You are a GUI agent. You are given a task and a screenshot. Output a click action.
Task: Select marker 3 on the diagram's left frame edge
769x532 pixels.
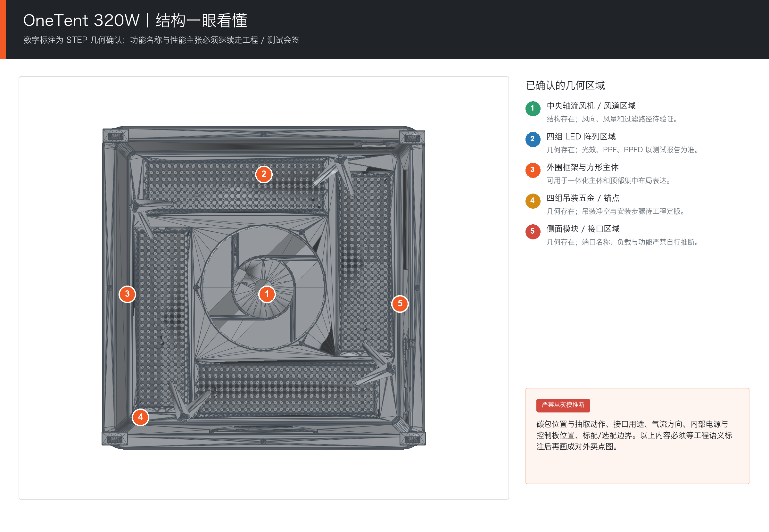click(127, 294)
